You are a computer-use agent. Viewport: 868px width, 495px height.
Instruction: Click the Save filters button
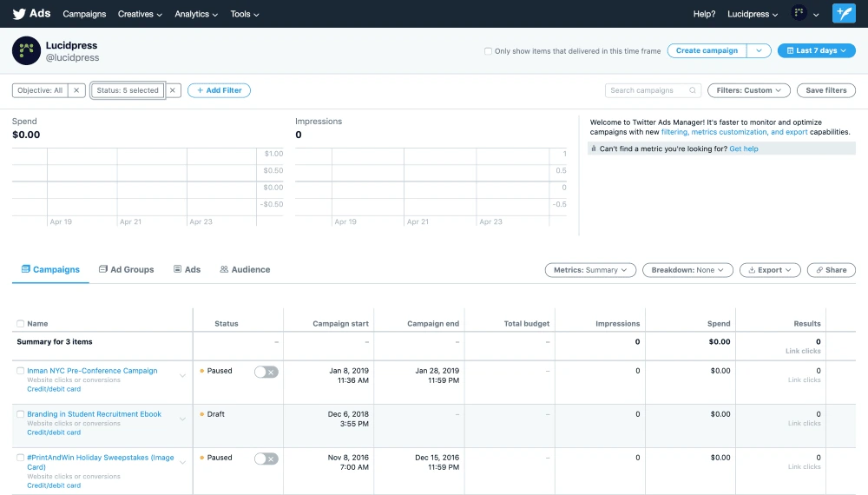(826, 90)
